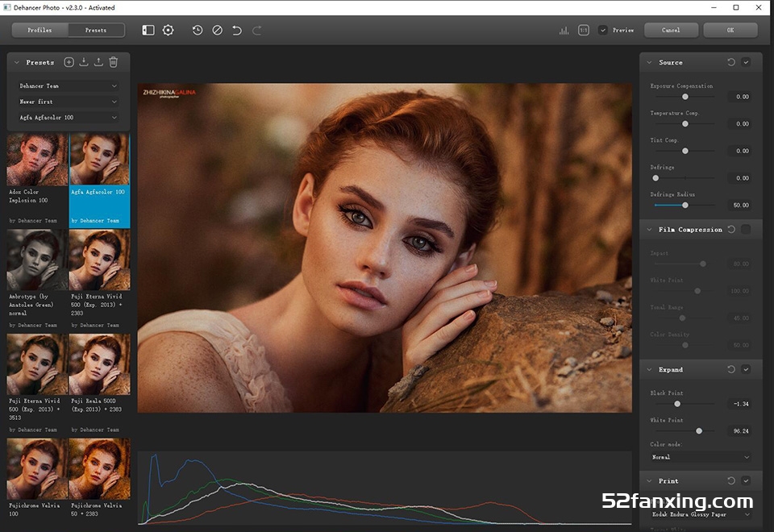
Task: Disable the Expand section checkbox
Action: tap(746, 369)
